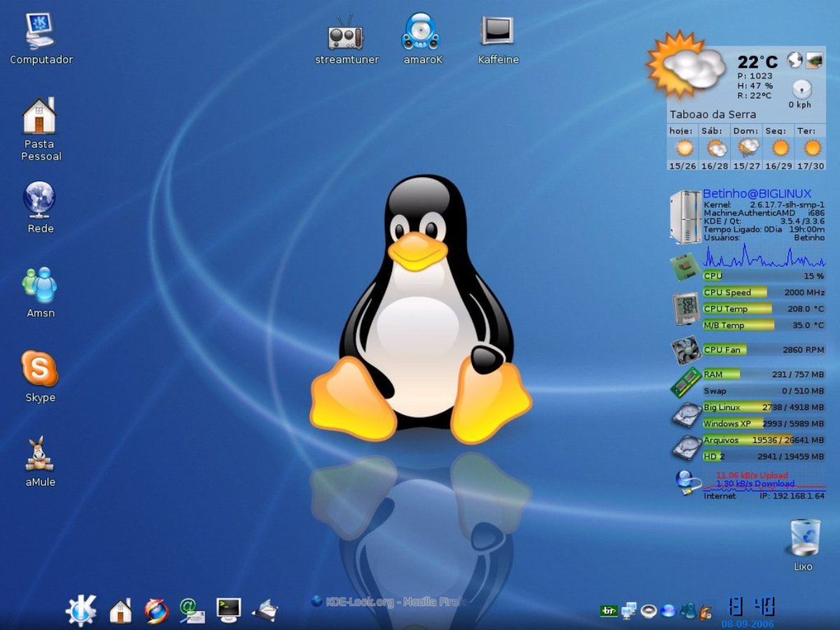Switch to the KDE-Look.org Firefox window

pos(390,601)
